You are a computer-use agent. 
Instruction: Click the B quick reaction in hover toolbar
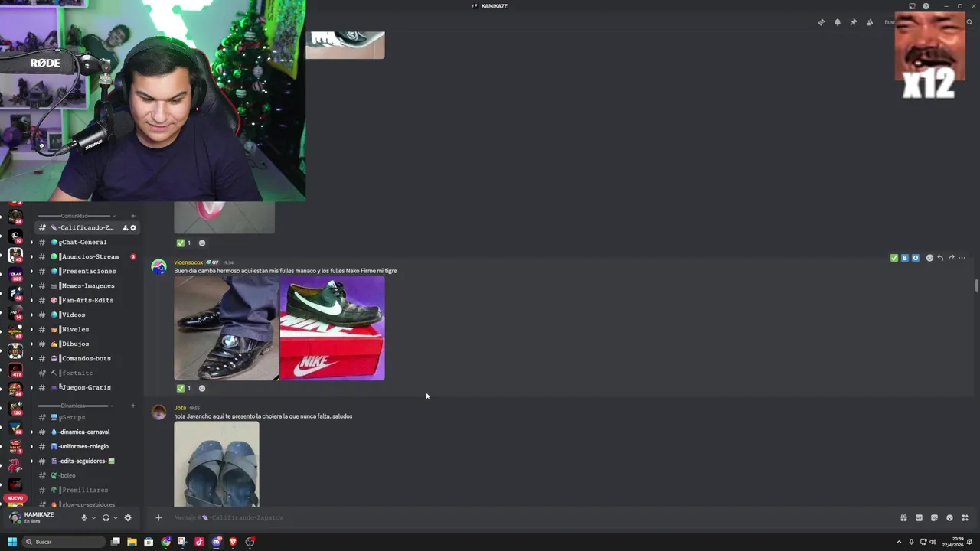[x=904, y=258]
